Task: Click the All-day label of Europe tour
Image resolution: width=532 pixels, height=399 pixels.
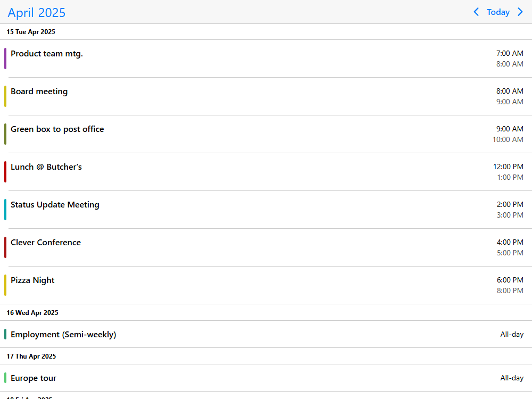Action: [512, 378]
